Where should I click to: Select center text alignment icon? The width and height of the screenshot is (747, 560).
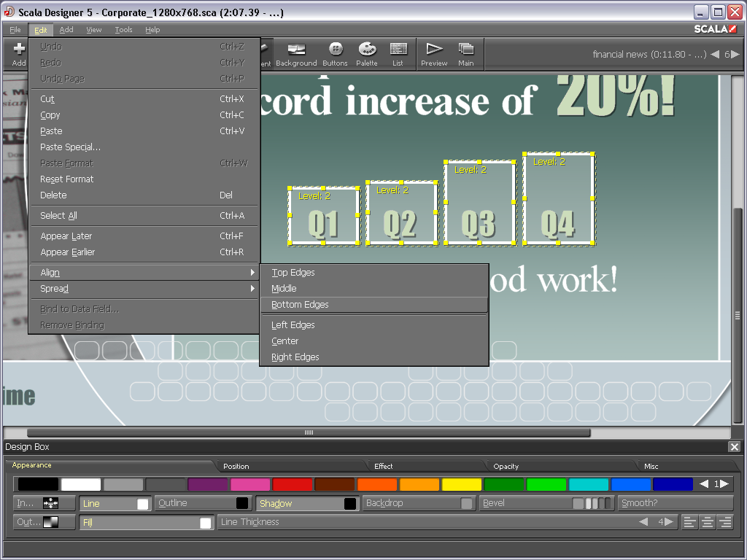pyautogui.click(x=708, y=522)
